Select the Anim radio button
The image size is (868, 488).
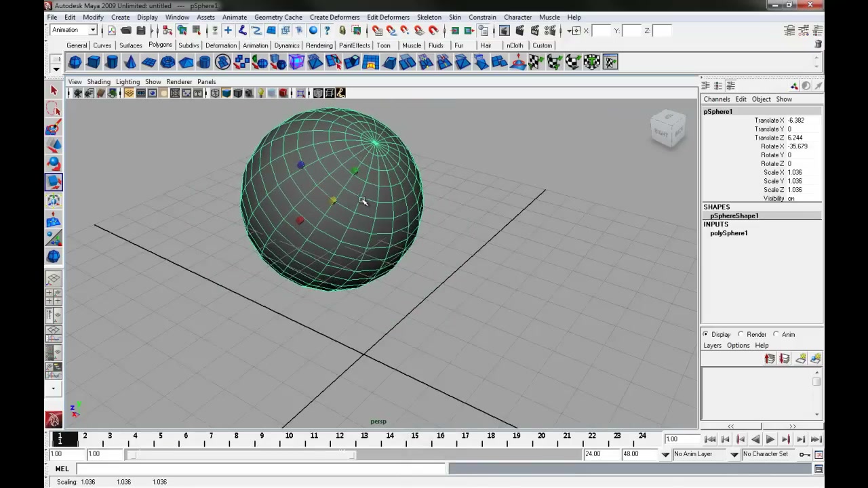[776, 334]
